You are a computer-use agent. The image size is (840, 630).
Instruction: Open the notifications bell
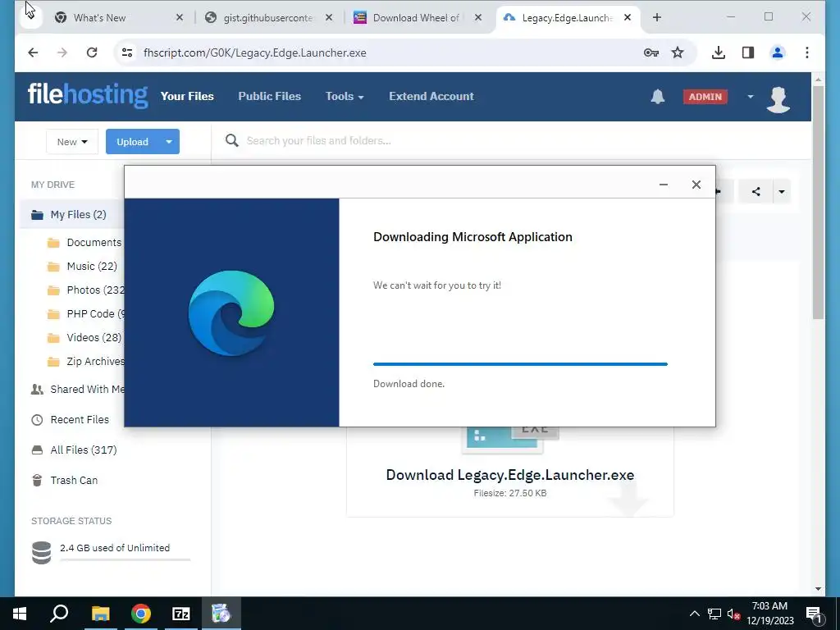click(658, 97)
